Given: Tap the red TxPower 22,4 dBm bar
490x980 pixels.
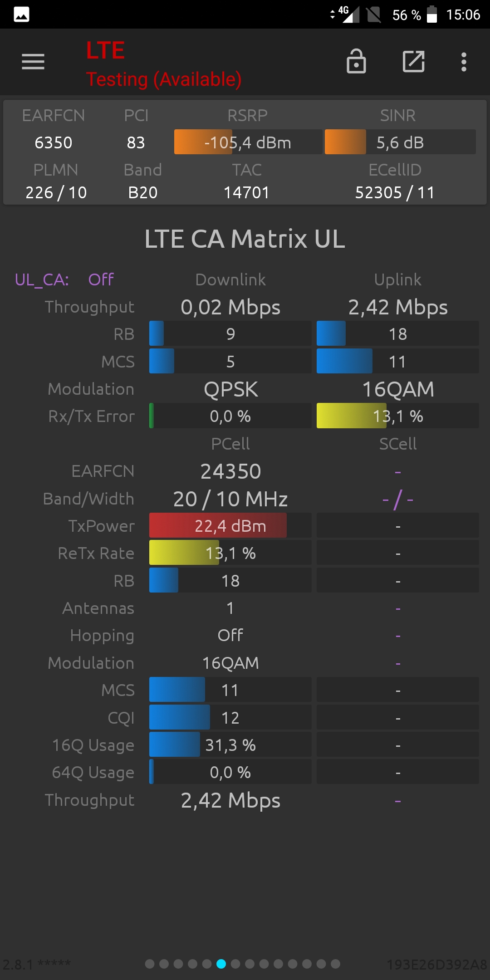Looking at the screenshot, I should [230, 525].
